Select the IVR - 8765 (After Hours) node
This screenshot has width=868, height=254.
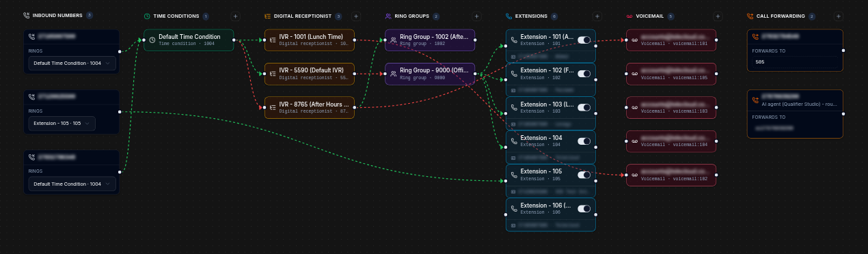310,107
